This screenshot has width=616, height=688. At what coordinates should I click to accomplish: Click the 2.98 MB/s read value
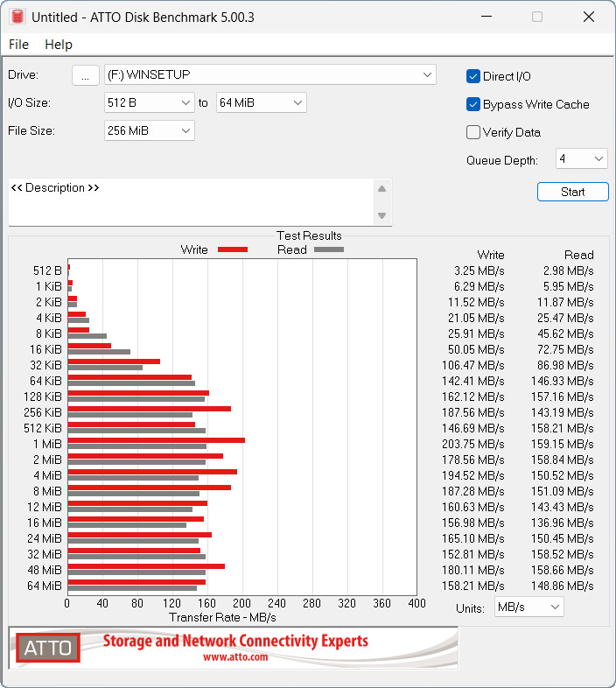tap(569, 270)
